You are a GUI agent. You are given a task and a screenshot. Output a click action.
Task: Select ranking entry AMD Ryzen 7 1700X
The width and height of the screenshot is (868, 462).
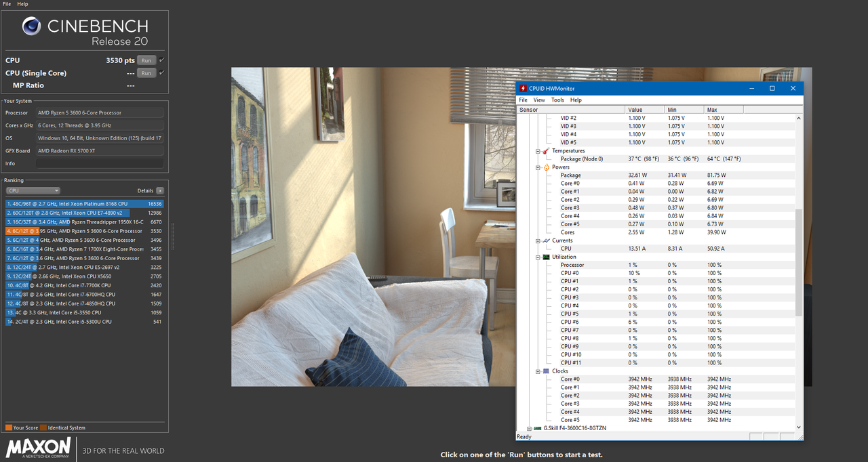[85, 249]
